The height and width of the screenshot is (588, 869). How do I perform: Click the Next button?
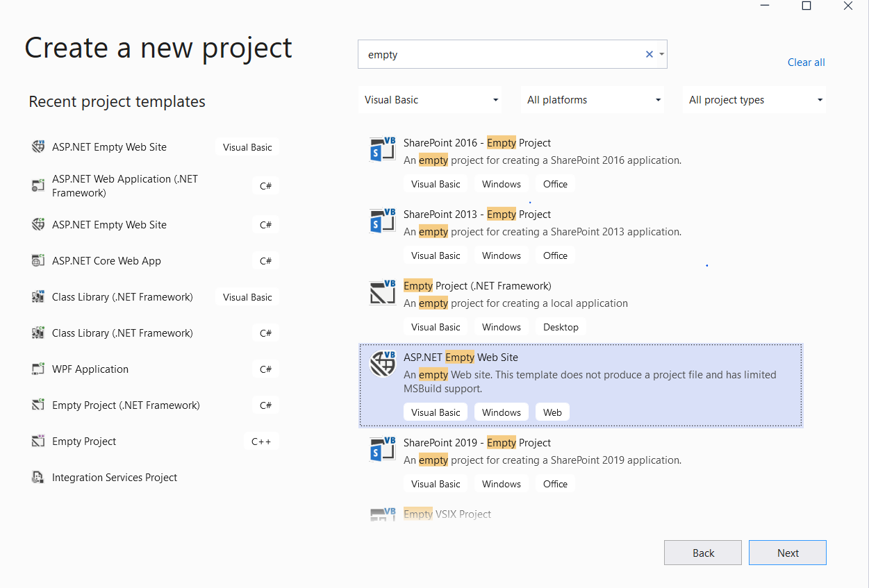pos(788,553)
